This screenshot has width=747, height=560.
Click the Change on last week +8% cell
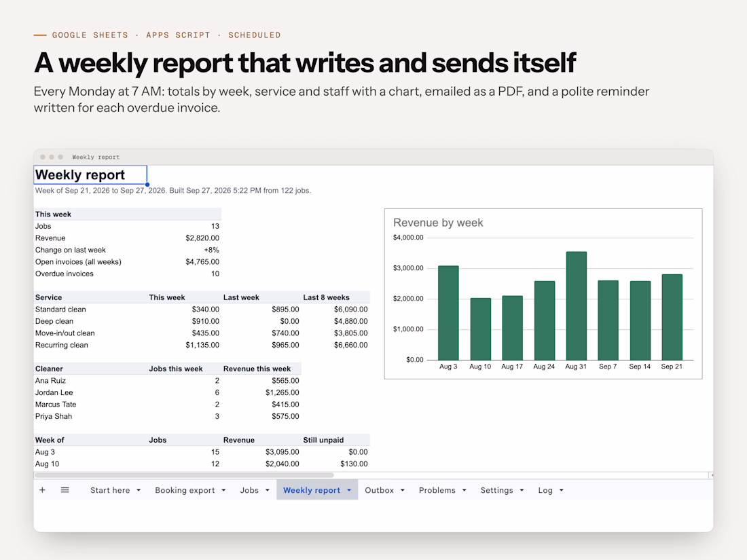211,250
